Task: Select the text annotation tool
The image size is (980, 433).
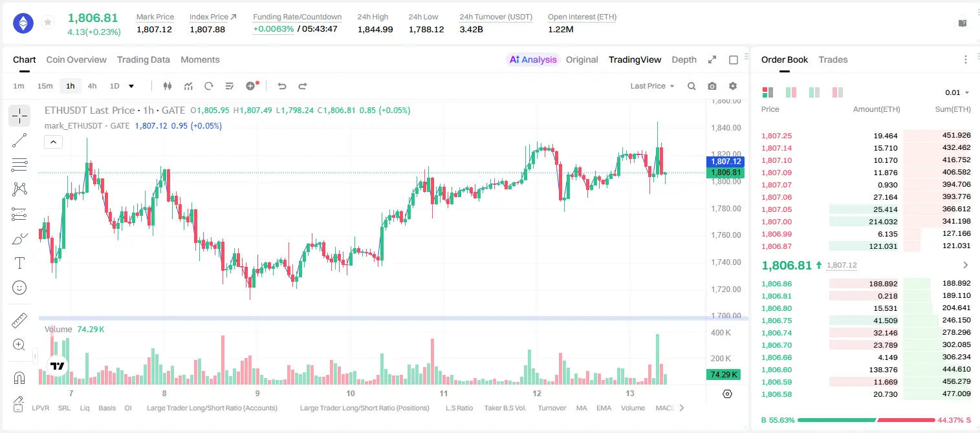Action: coord(19,263)
